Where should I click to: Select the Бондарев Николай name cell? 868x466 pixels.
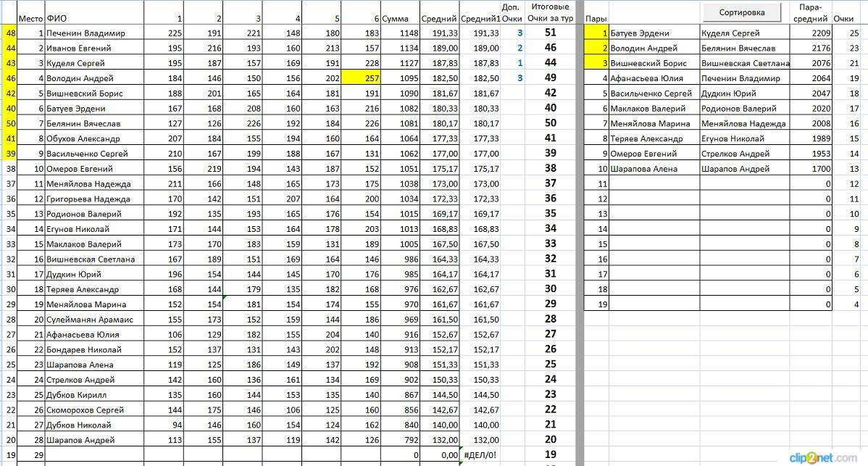click(x=93, y=350)
